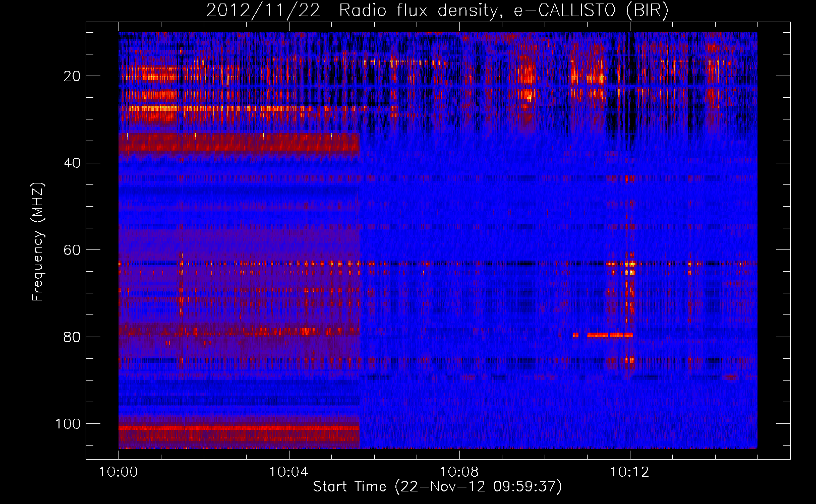Click the 10:00 time tick label

point(119,472)
